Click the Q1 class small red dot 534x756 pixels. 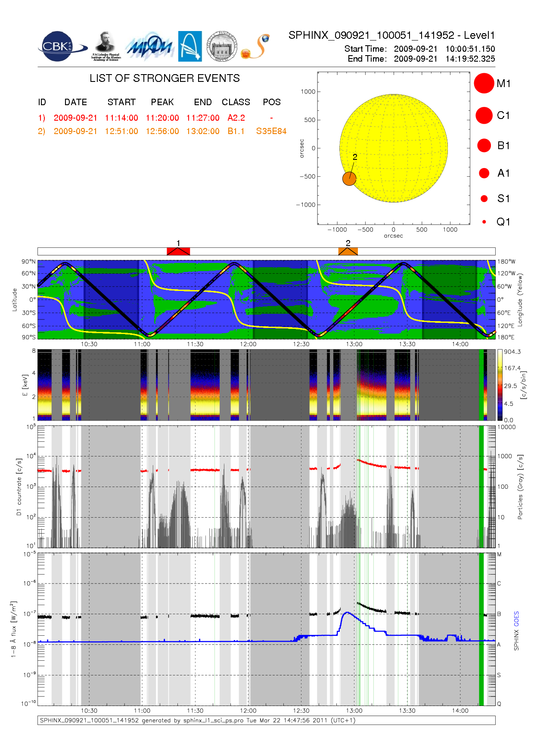click(x=484, y=222)
